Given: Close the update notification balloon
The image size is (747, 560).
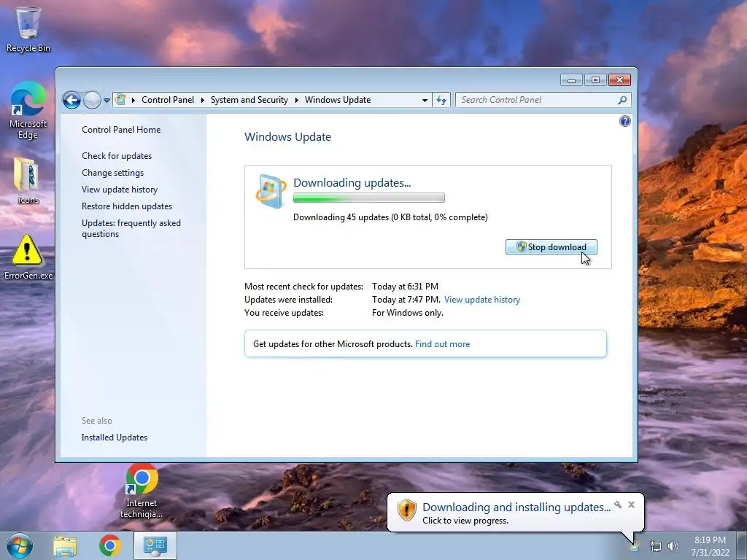Looking at the screenshot, I should [x=631, y=505].
